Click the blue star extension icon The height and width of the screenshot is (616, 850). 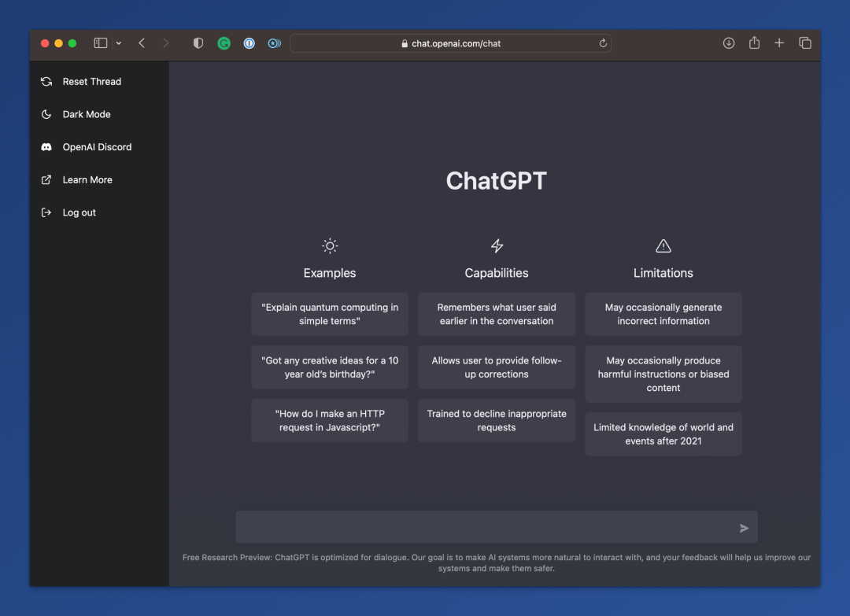(275, 43)
